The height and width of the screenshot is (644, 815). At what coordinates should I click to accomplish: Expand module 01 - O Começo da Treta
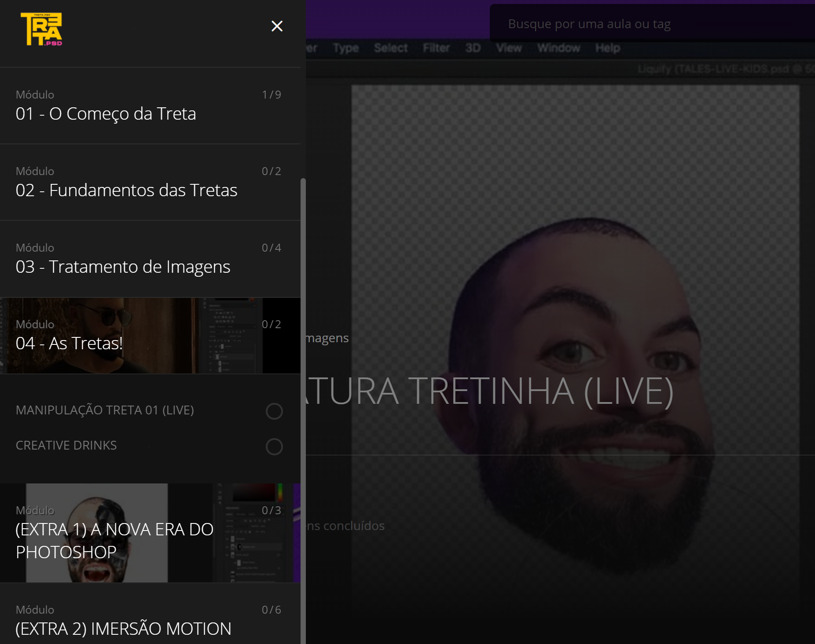106,113
